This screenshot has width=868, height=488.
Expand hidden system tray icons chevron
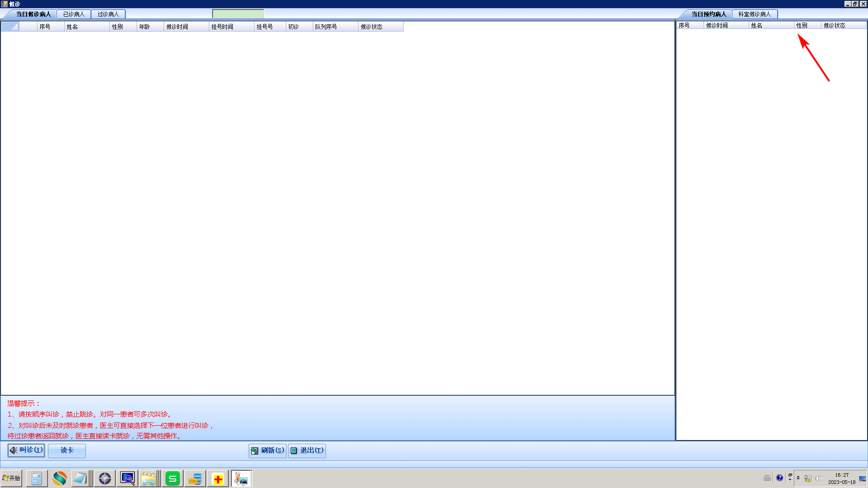click(x=798, y=478)
